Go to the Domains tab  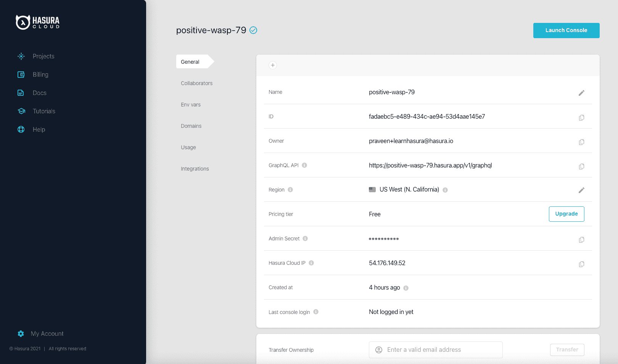click(191, 126)
